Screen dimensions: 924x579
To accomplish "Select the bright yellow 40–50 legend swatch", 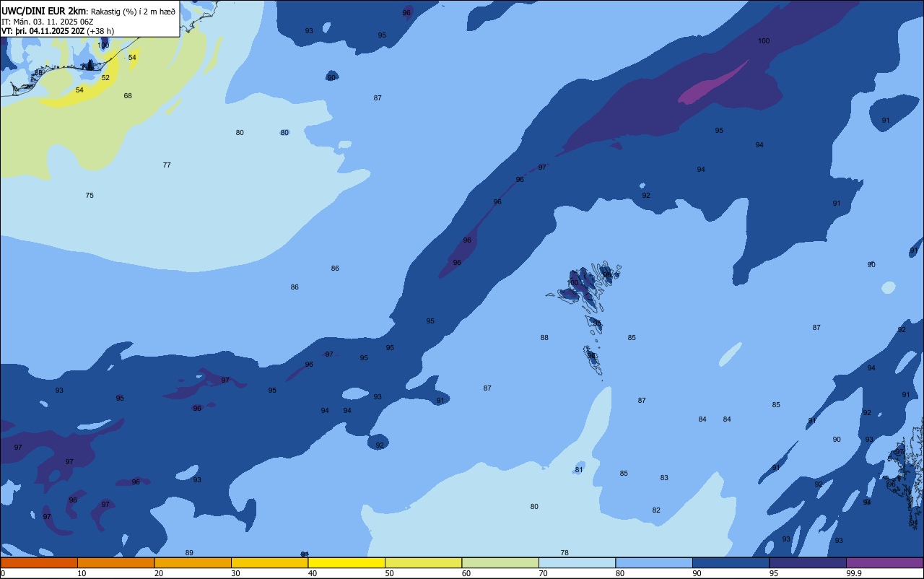I will point(346,562).
